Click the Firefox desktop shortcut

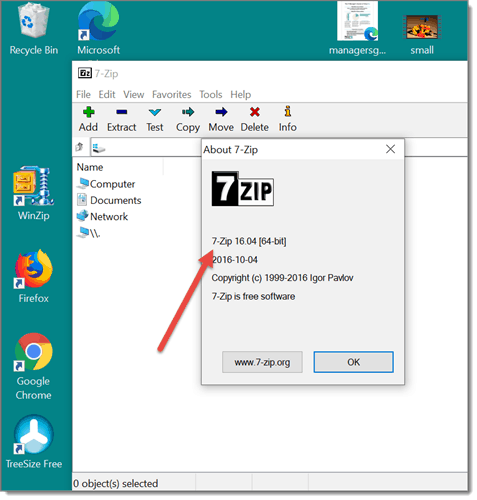(x=34, y=276)
